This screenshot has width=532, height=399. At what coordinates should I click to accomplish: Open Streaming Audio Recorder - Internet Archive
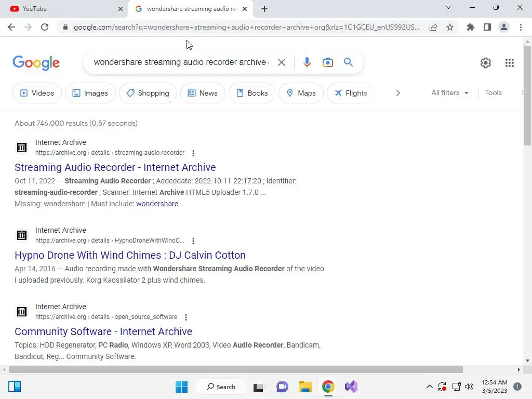click(115, 167)
